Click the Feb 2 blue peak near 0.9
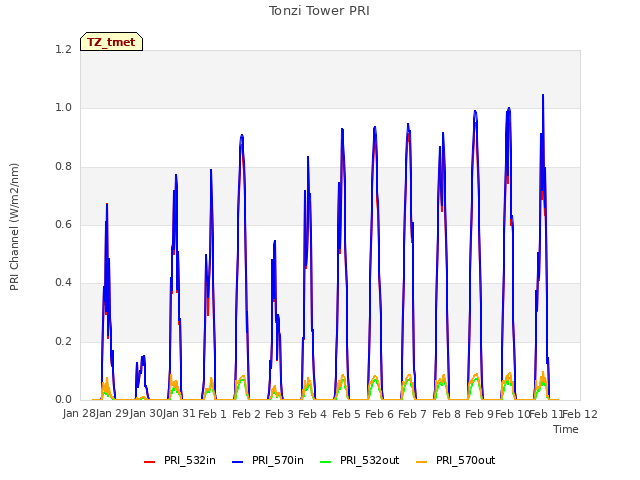640x480 pixels. point(242,136)
